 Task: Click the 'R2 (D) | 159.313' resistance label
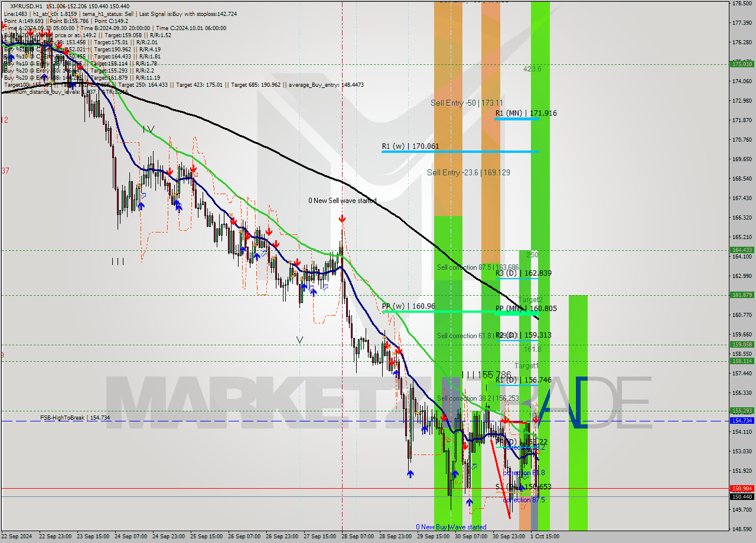click(x=523, y=335)
